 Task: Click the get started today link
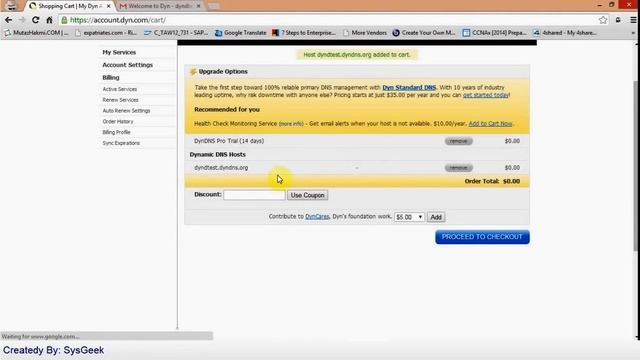click(486, 95)
